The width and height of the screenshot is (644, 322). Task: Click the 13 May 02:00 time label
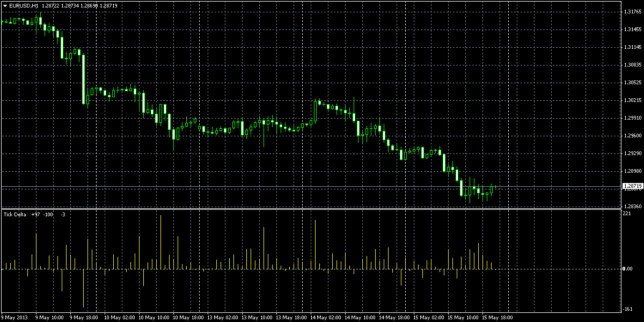click(223, 317)
